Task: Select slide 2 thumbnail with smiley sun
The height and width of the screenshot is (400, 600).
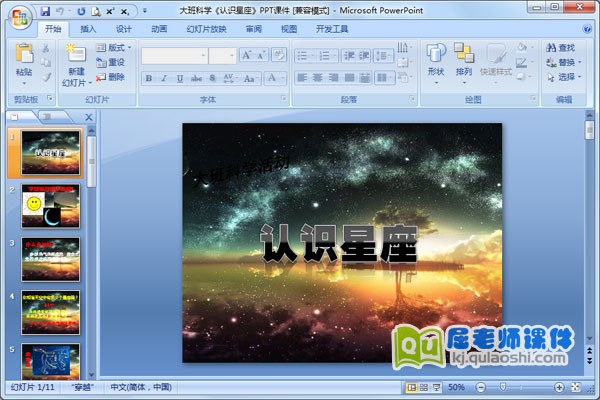Action: 51,206
